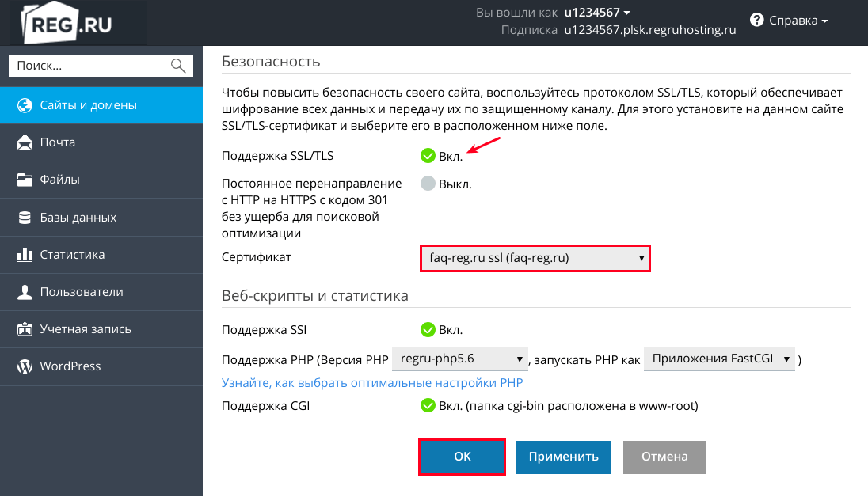Toggle the Поддержка CGI checkbox
868x497 pixels.
(428, 406)
